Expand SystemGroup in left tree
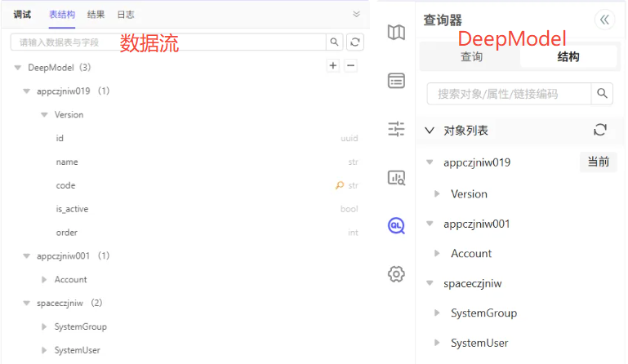Screen dimensions: 628x364 pos(44,326)
